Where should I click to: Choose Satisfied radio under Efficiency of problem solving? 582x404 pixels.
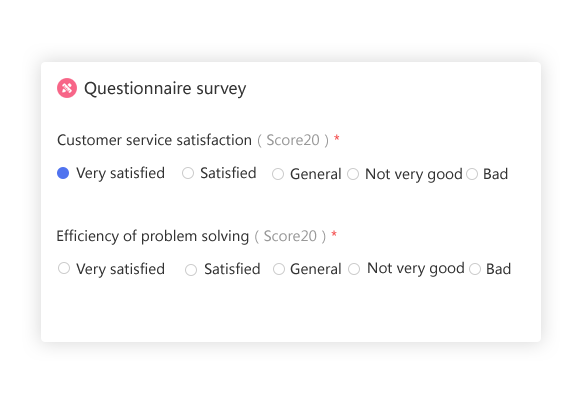pyautogui.click(x=191, y=270)
